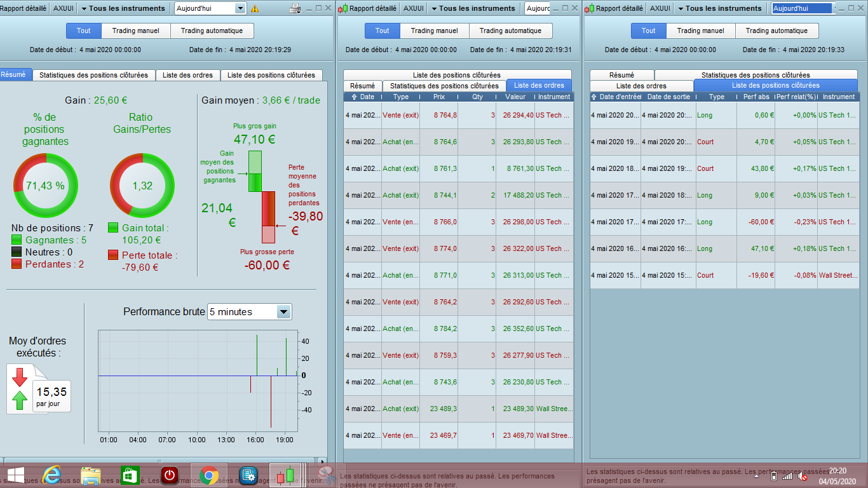Select the closed position with +0,18% performance
The height and width of the screenshot is (488, 868).
pyautogui.click(x=724, y=248)
